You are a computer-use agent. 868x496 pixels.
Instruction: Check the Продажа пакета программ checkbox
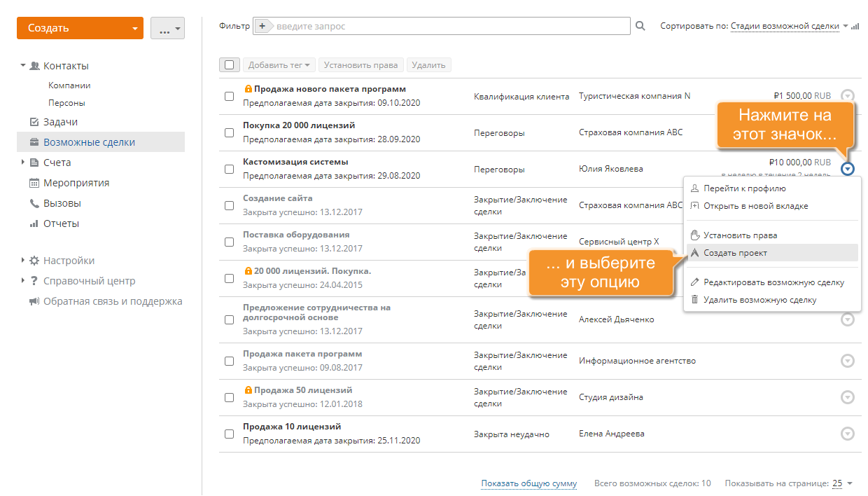[229, 361]
